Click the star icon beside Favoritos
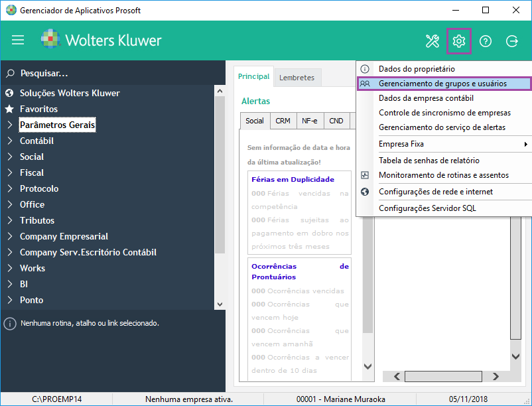The image size is (532, 406). tap(9, 109)
